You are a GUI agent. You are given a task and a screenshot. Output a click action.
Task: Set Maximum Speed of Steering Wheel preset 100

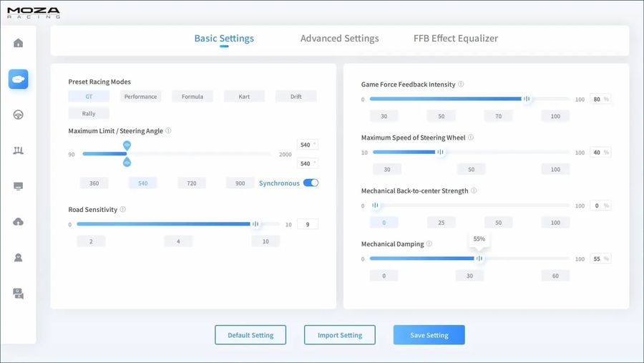click(555, 169)
